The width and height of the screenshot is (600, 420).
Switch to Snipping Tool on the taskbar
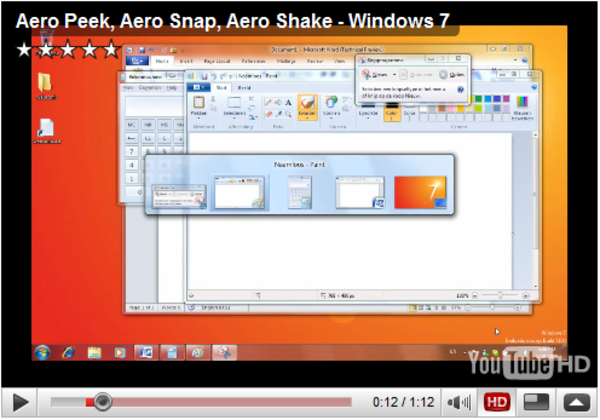(x=225, y=352)
